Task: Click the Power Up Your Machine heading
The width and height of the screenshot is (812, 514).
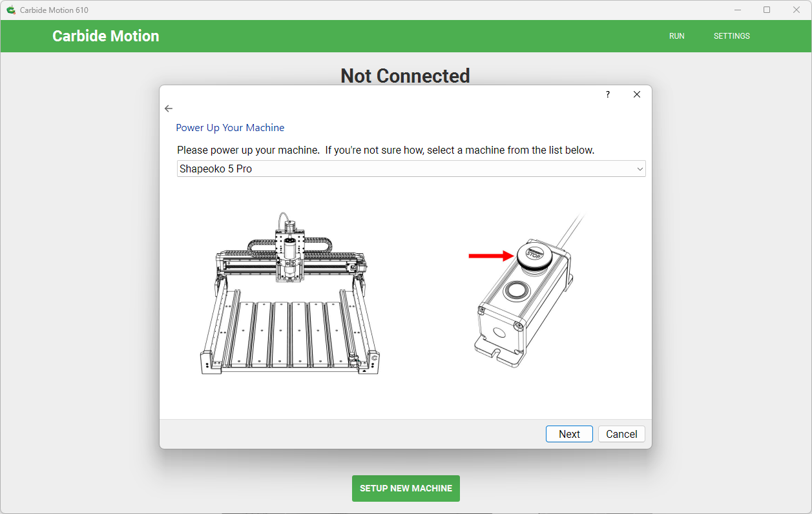Action: (x=230, y=128)
